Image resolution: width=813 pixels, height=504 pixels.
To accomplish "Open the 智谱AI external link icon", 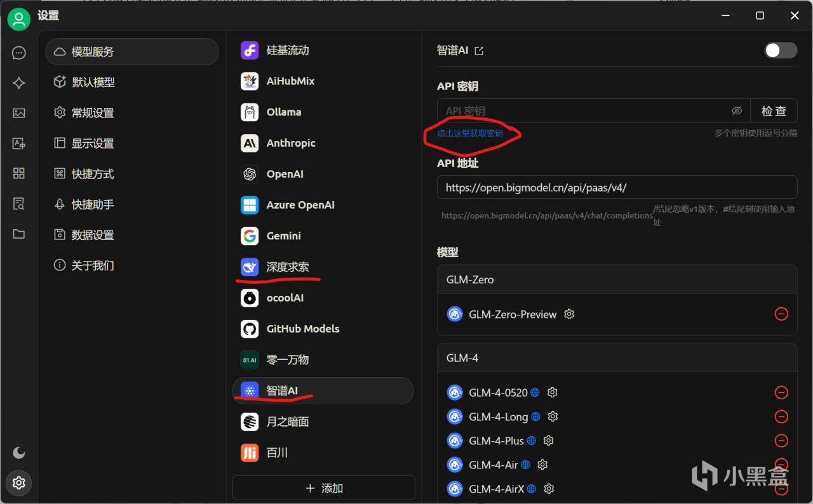I will (480, 51).
